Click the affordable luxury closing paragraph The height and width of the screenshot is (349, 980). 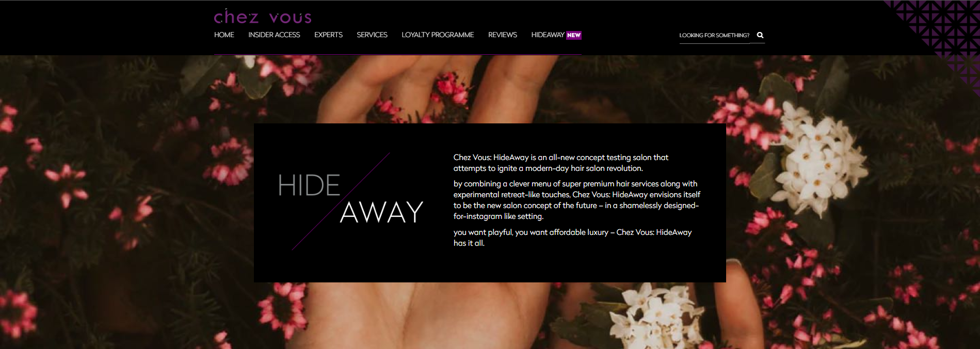[x=573, y=237]
